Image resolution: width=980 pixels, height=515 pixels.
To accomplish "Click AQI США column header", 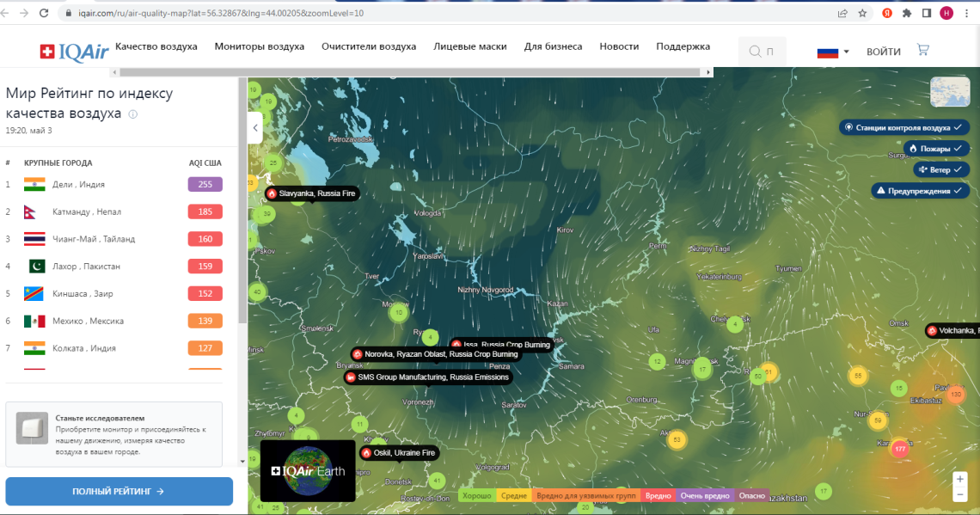I will (205, 163).
